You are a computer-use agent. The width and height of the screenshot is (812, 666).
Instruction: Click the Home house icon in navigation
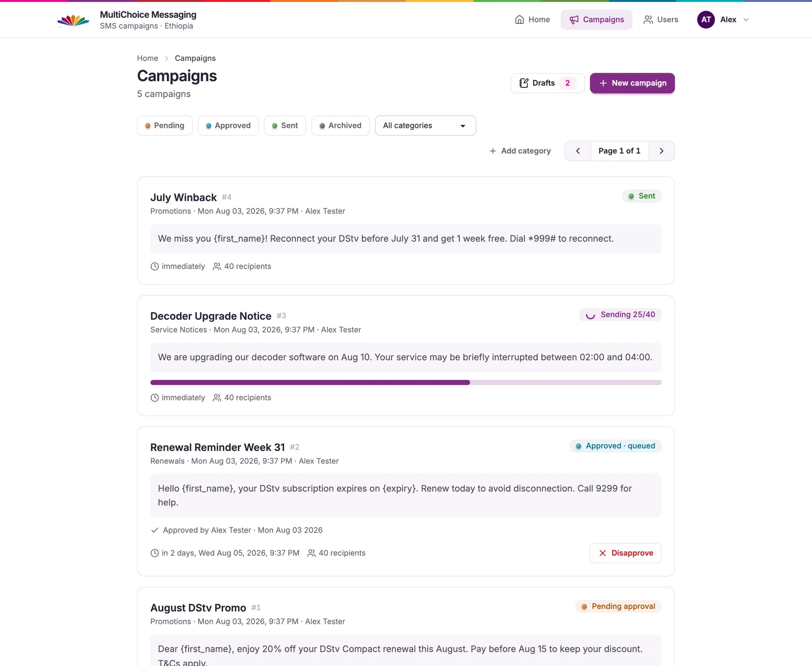click(519, 20)
